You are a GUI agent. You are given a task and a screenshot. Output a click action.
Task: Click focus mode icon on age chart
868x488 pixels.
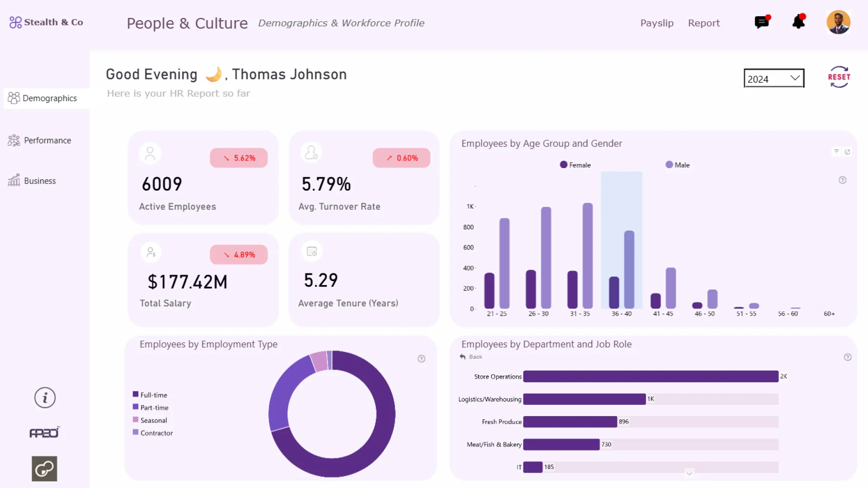848,152
